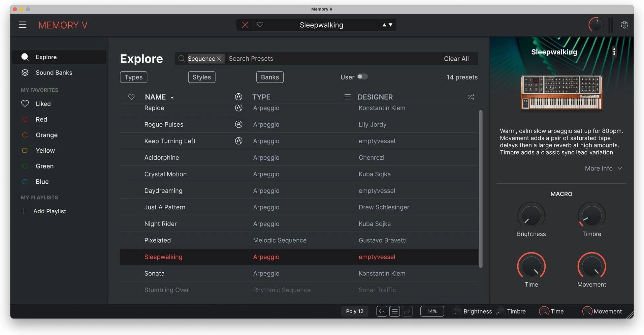The image size is (644, 335).
Task: Open the Banks filter dropdown
Action: [x=270, y=77]
